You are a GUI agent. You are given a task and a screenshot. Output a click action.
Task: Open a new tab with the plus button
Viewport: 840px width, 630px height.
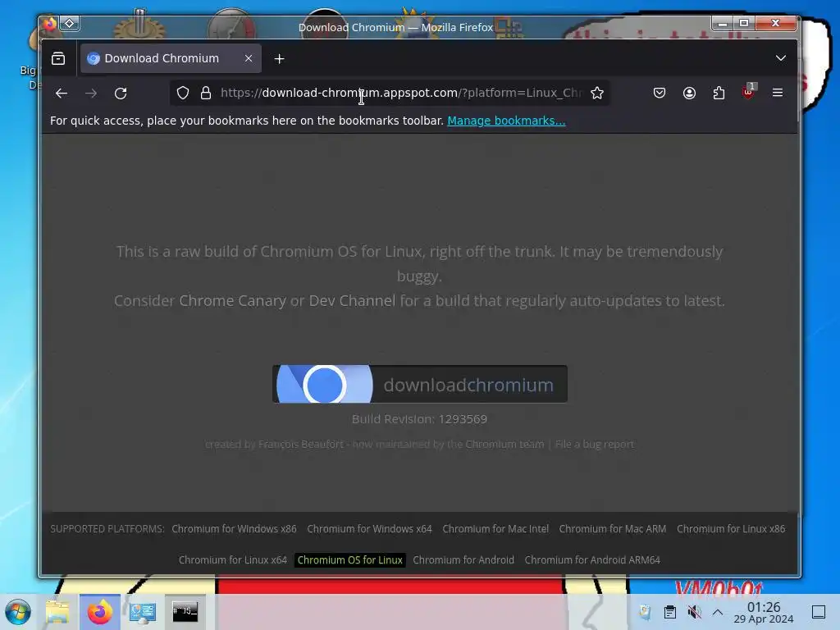(279, 59)
